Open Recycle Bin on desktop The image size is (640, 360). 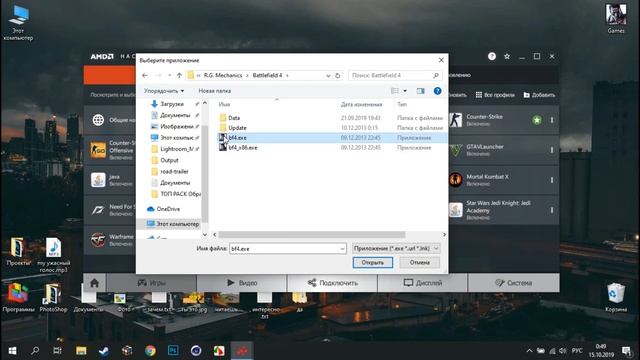[x=616, y=298]
